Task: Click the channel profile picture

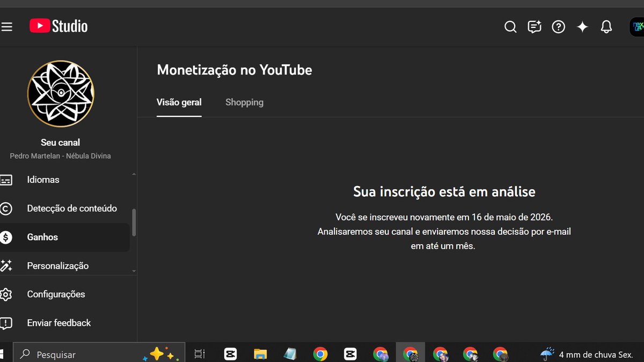Action: tap(61, 94)
